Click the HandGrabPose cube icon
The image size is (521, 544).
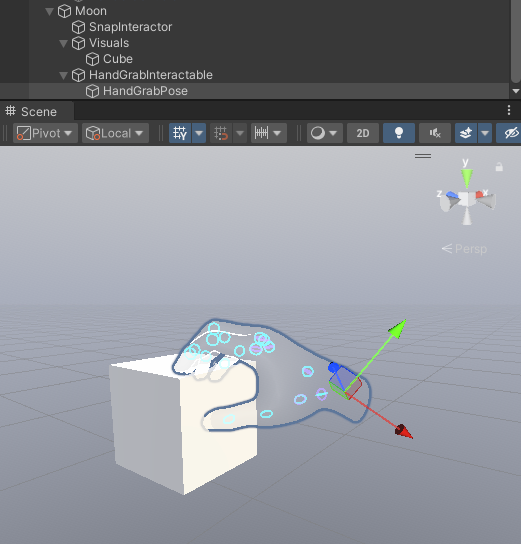coord(92,91)
